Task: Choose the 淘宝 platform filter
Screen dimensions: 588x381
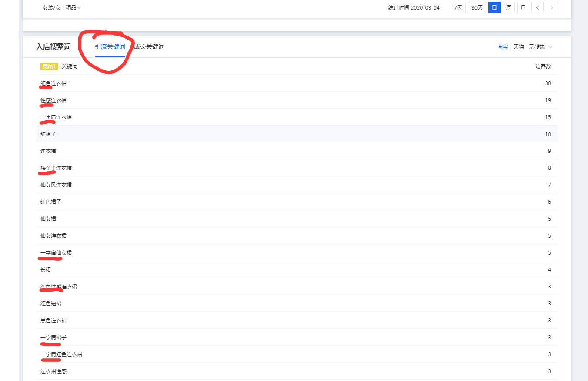Action: pyautogui.click(x=502, y=47)
